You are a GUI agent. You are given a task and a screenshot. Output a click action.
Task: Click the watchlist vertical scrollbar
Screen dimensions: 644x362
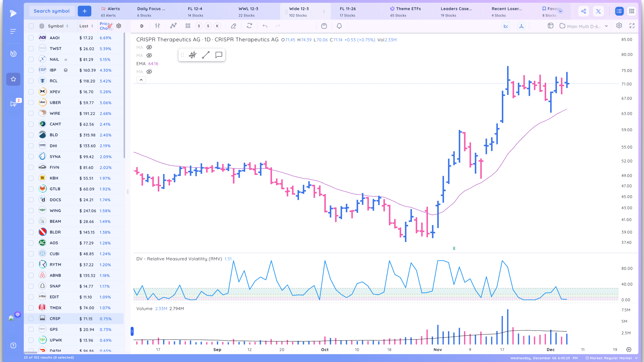124,95
